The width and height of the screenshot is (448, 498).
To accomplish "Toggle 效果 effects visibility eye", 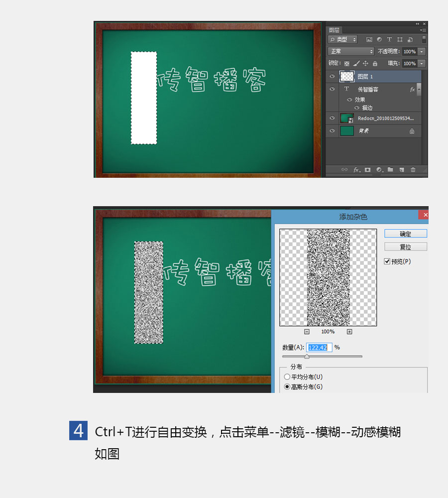I will (x=349, y=100).
